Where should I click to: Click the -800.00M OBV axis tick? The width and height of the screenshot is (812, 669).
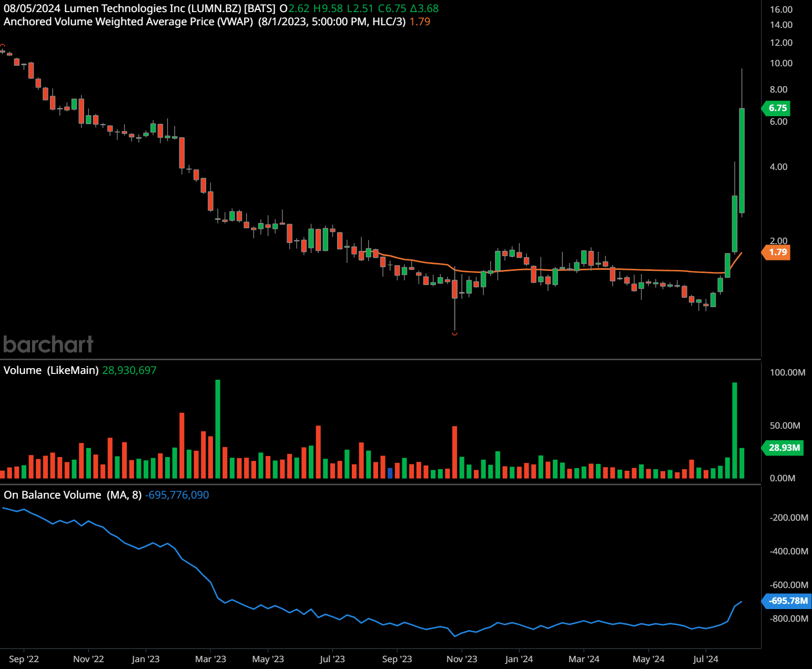coord(789,619)
